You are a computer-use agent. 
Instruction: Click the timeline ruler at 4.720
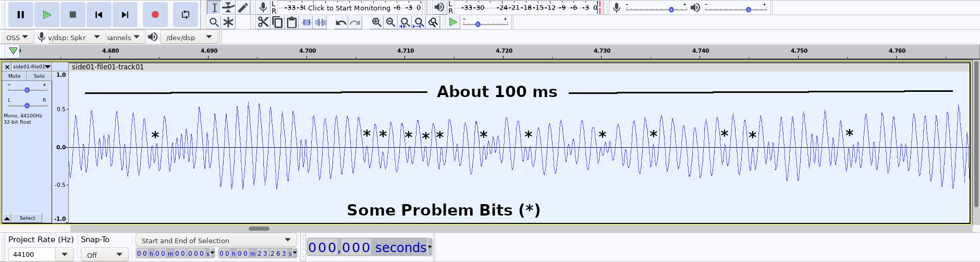tap(504, 51)
